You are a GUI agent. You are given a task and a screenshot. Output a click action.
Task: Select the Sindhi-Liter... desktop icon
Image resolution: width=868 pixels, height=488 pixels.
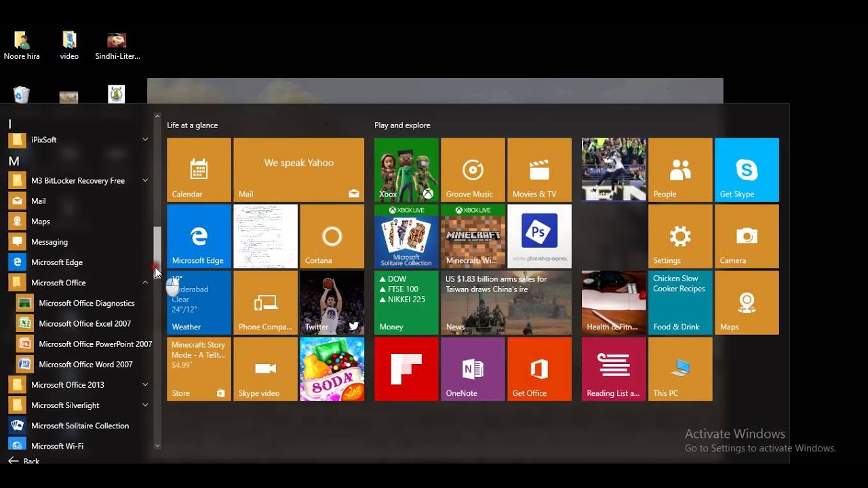[x=117, y=46]
